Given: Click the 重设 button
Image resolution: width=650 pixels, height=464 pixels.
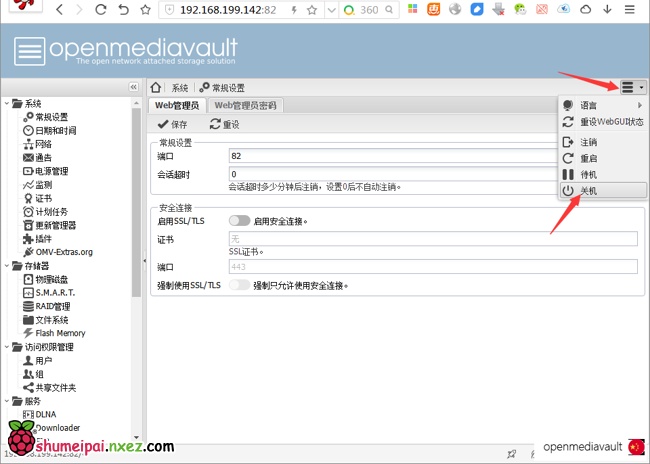Looking at the screenshot, I should point(224,124).
